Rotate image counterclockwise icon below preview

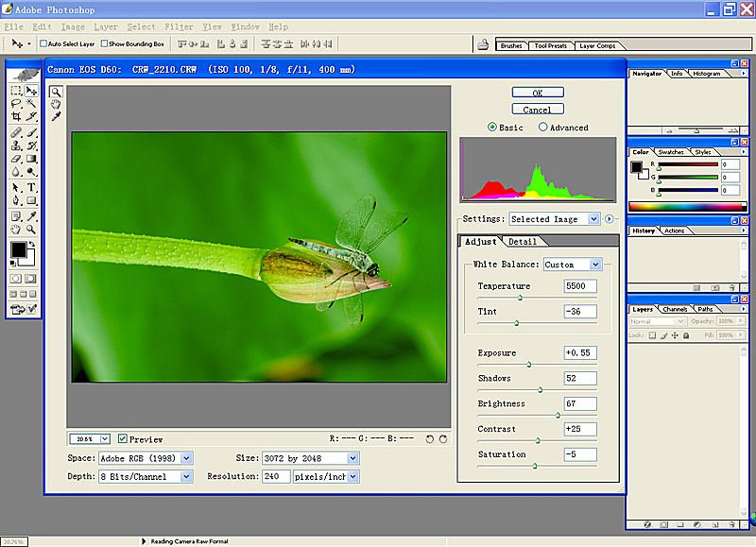(430, 439)
